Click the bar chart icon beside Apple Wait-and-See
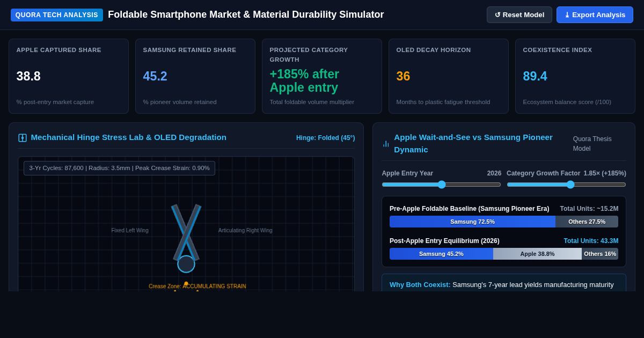 386,144
